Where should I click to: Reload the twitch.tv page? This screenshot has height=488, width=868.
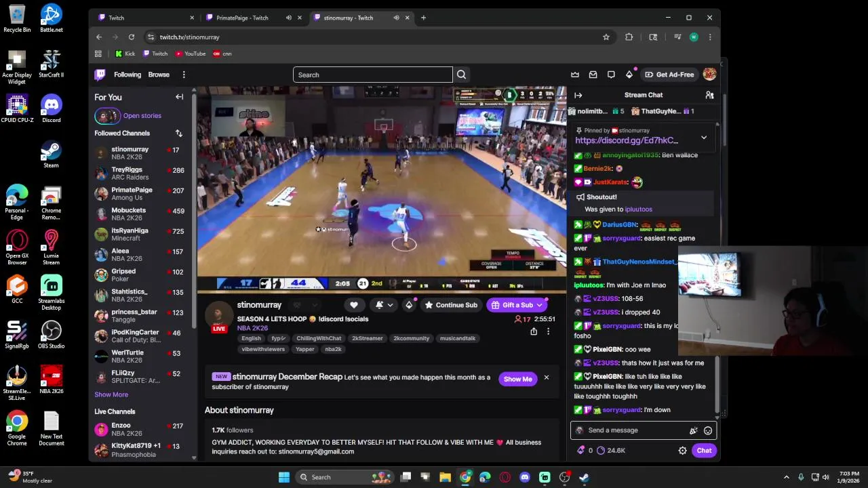click(132, 37)
